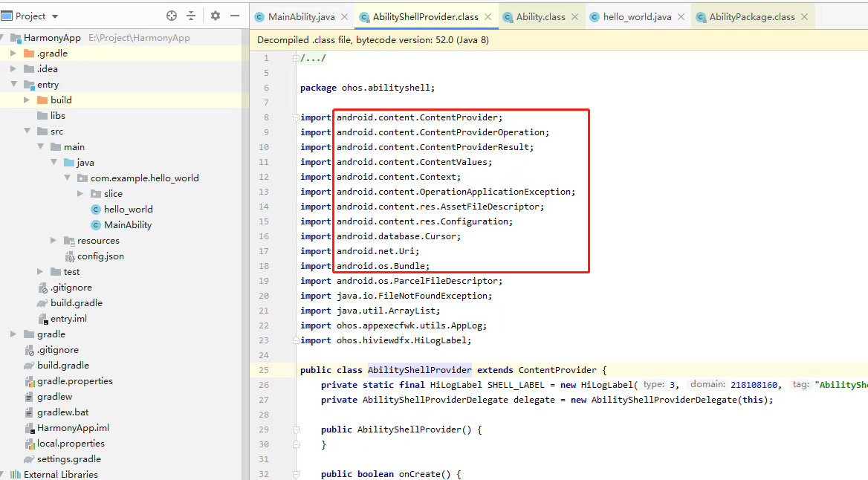868x480 pixels.
Task: Switch to hello_world.java tab
Action: 637,16
